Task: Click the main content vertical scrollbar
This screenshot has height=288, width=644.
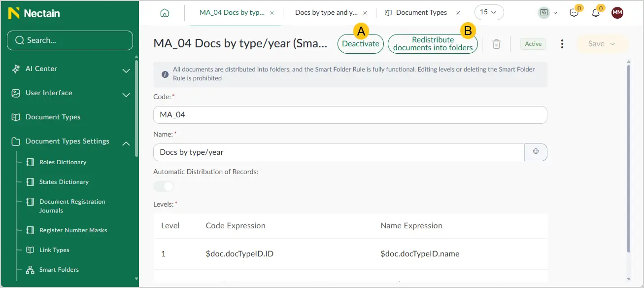Action: (629, 158)
